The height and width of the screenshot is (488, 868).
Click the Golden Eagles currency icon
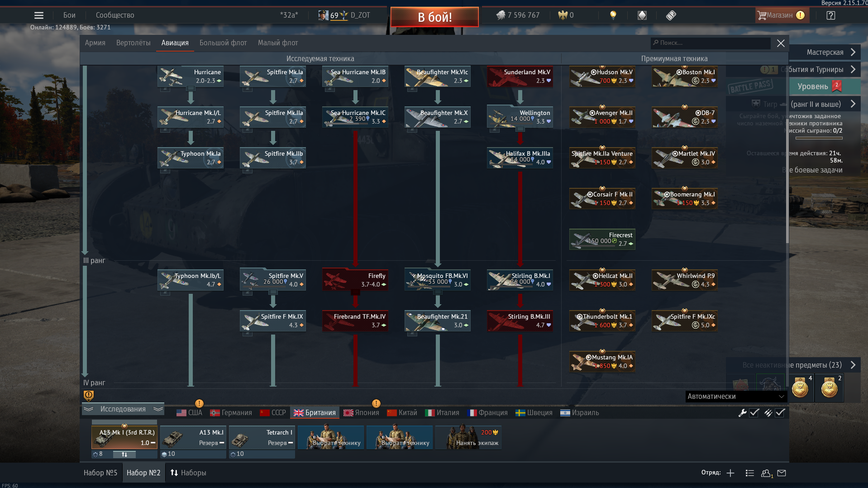(x=563, y=15)
